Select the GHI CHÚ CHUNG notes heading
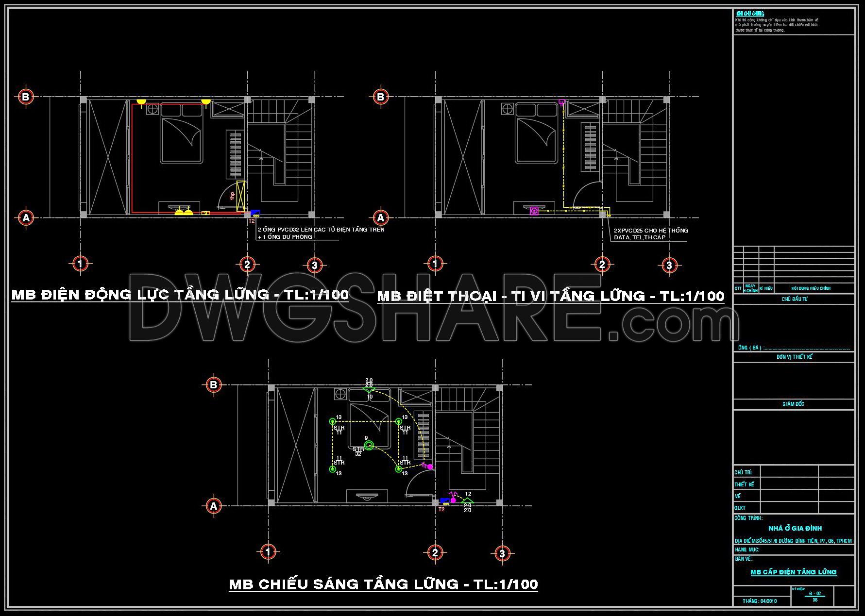 pos(750,14)
